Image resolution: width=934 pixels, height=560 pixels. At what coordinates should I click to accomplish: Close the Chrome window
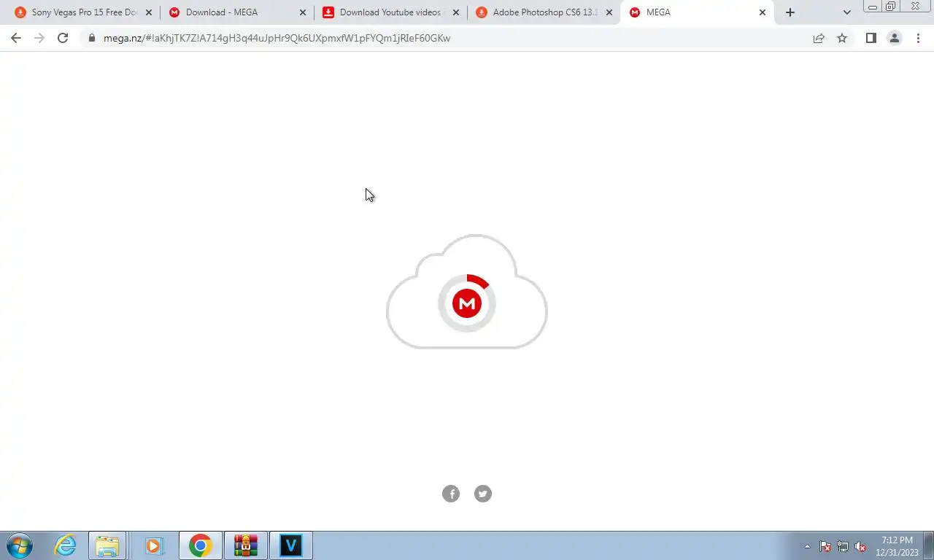916,7
